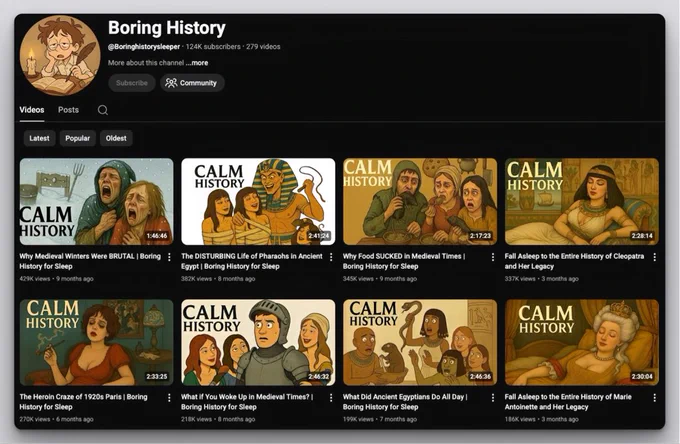680x444 pixels.
Task: Open the @Boringhistorysleeper handle
Action: (144, 47)
